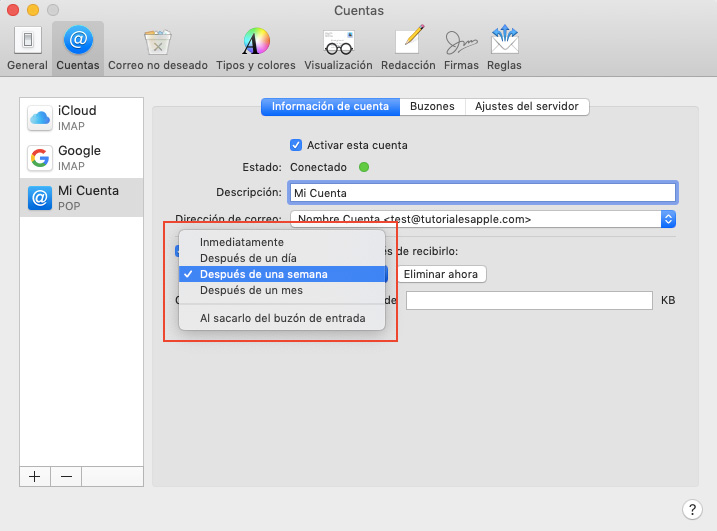Screen dimensions: 717x531
Task: Click the Descripción text field
Action: (483, 192)
